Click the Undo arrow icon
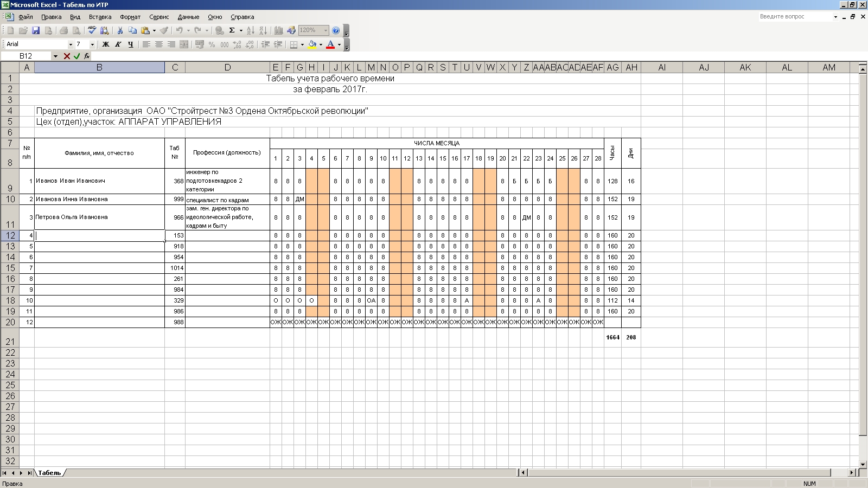Viewport: 868px width, 488px height. pos(179,30)
